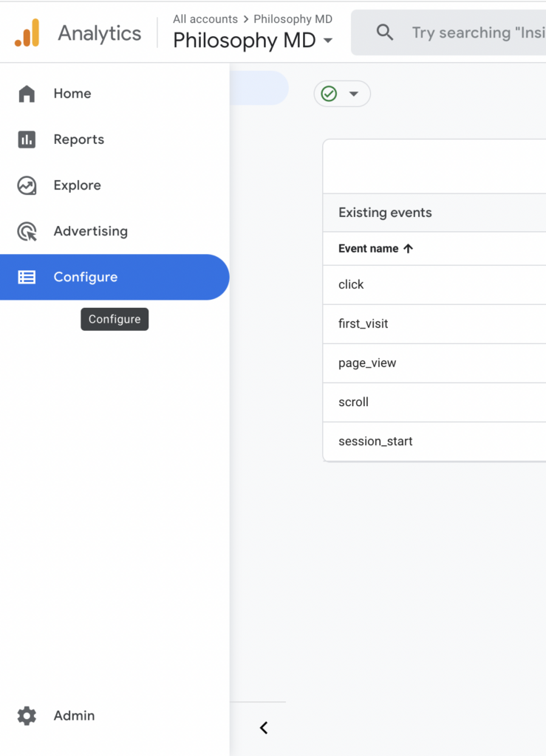Select the page_view event row
The image size is (546, 756).
click(434, 363)
